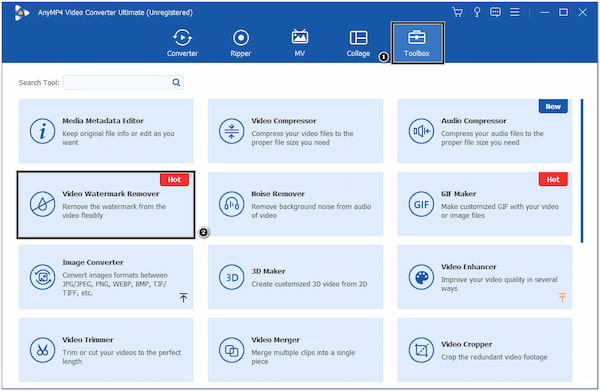Image resolution: width=600 pixels, height=391 pixels.
Task: Click the Hot badge on GIF Maker
Action: [553, 179]
